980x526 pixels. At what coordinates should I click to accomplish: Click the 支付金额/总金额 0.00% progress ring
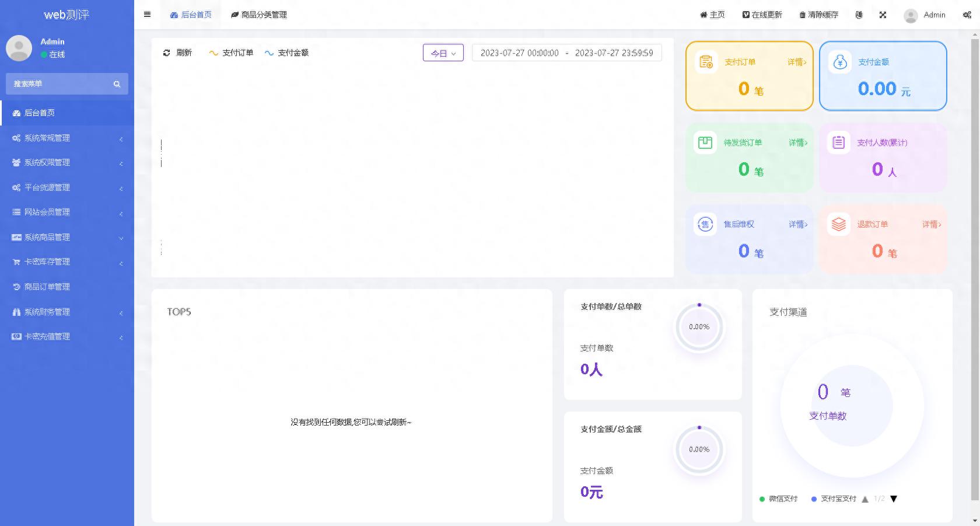click(699, 450)
